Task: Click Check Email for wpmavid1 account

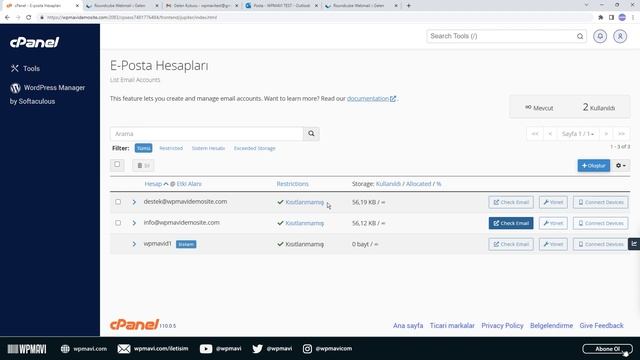Action: coord(511,244)
